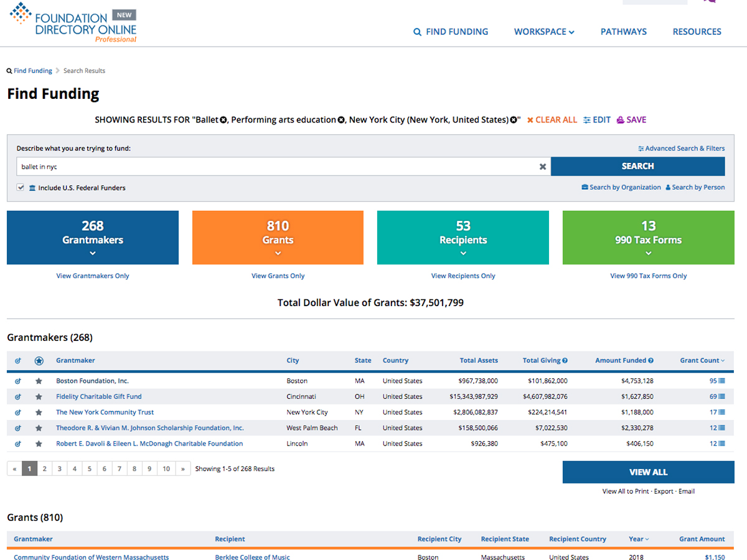Click help icon next to Amount Funded
747x560 pixels.
pos(651,360)
